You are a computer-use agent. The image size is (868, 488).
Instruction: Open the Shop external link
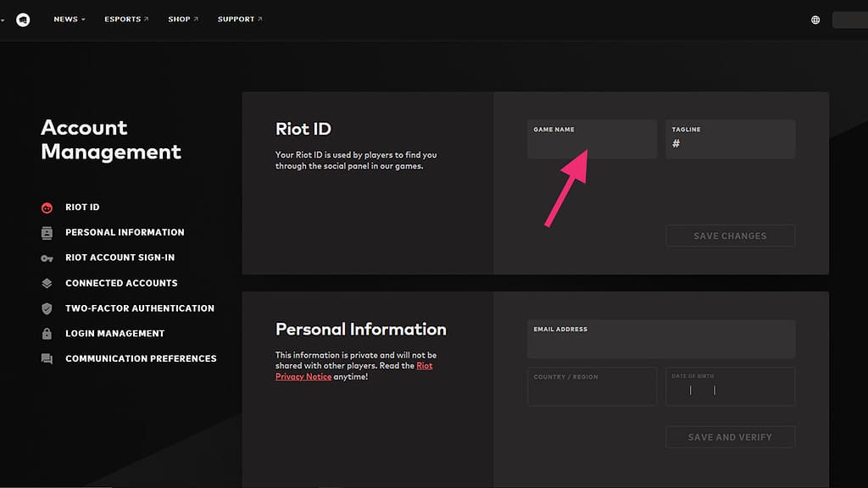tap(183, 19)
